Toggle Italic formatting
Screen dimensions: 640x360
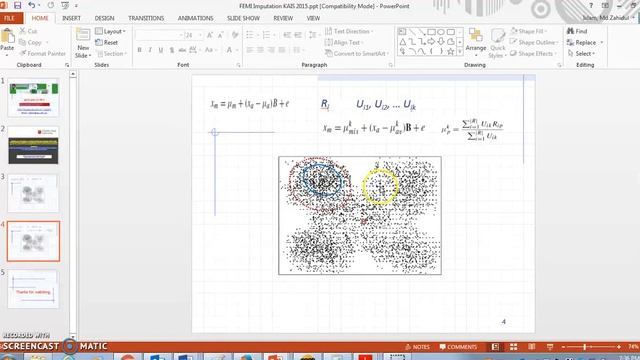pos(150,50)
